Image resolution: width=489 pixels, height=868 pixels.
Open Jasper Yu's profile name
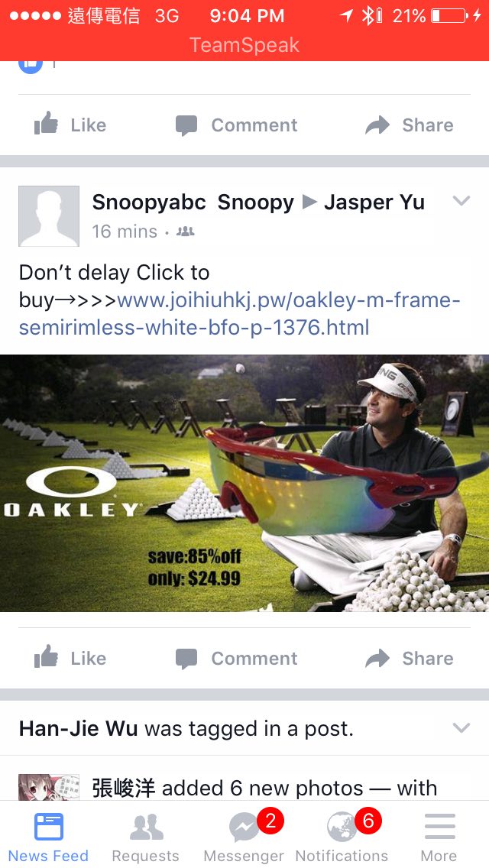click(x=374, y=202)
